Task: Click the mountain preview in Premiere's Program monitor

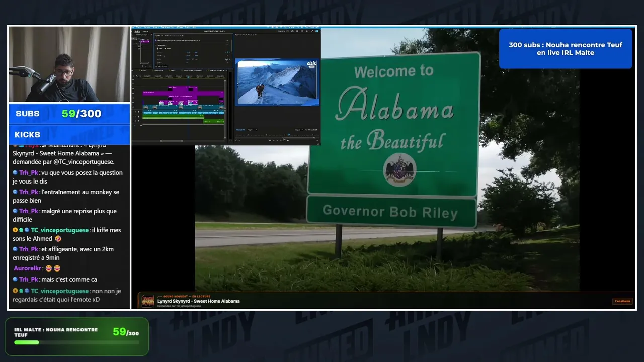Action: pos(277,82)
